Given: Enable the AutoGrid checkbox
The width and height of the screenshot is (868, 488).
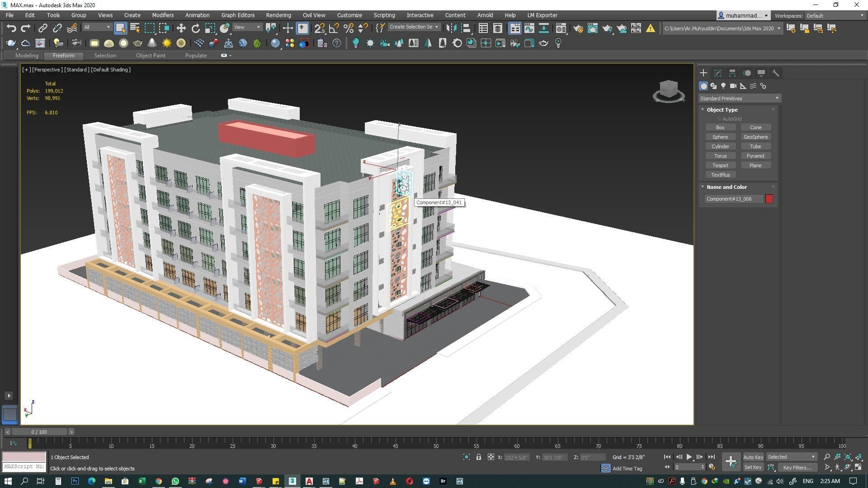Looking at the screenshot, I should [719, 119].
